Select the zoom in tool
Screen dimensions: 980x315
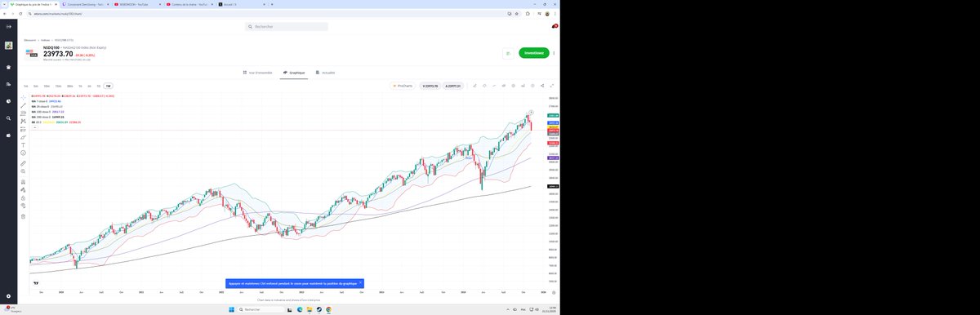23,171
